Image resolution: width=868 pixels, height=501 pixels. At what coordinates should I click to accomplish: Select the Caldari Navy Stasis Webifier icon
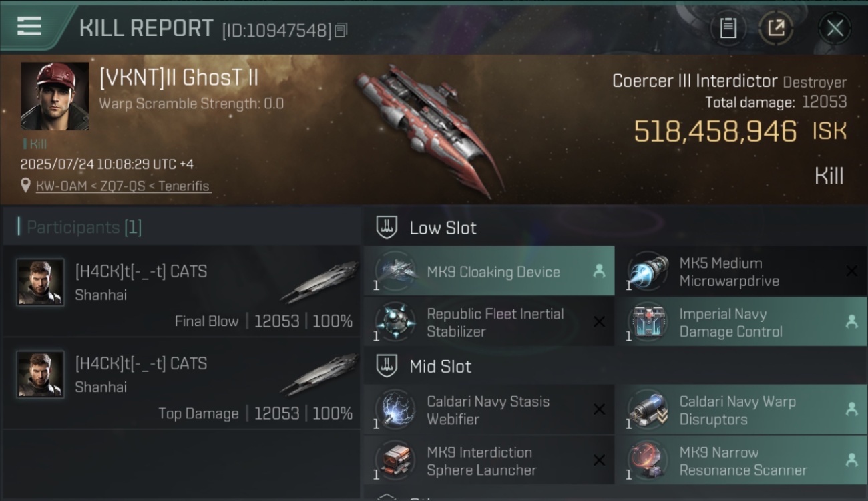tap(395, 409)
